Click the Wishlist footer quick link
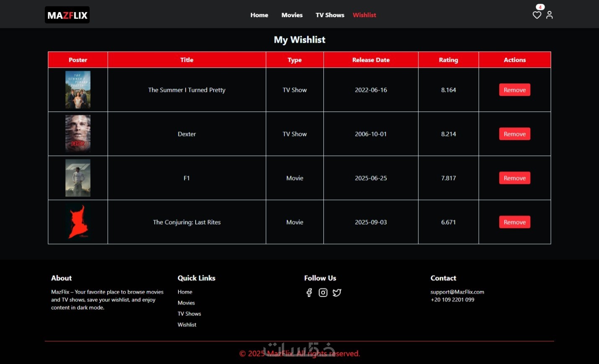Image resolution: width=599 pixels, height=364 pixels. [x=187, y=325]
